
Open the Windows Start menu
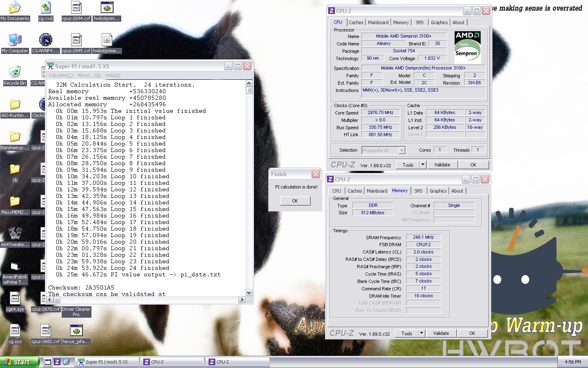(x=20, y=362)
